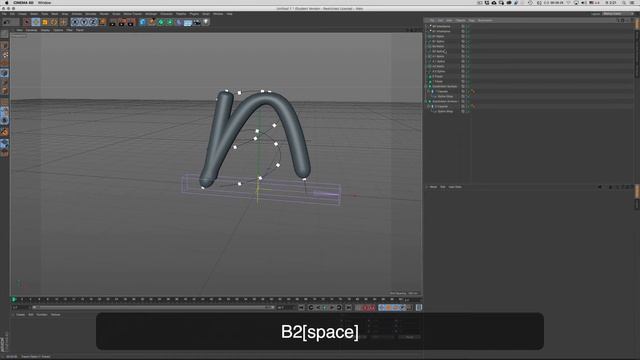Collapse the 1 Capsule tree expander

coord(428,91)
